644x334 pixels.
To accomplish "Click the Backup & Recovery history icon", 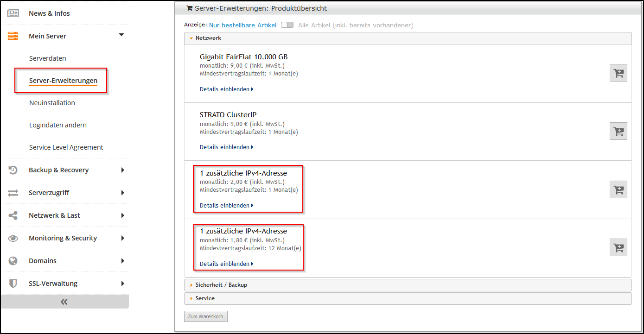I will click(x=13, y=170).
